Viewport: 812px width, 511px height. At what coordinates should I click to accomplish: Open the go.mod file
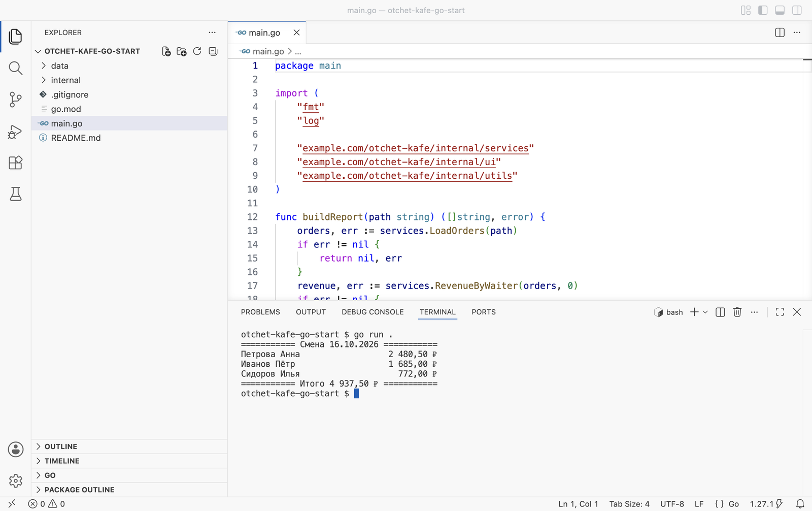[129, 109]
